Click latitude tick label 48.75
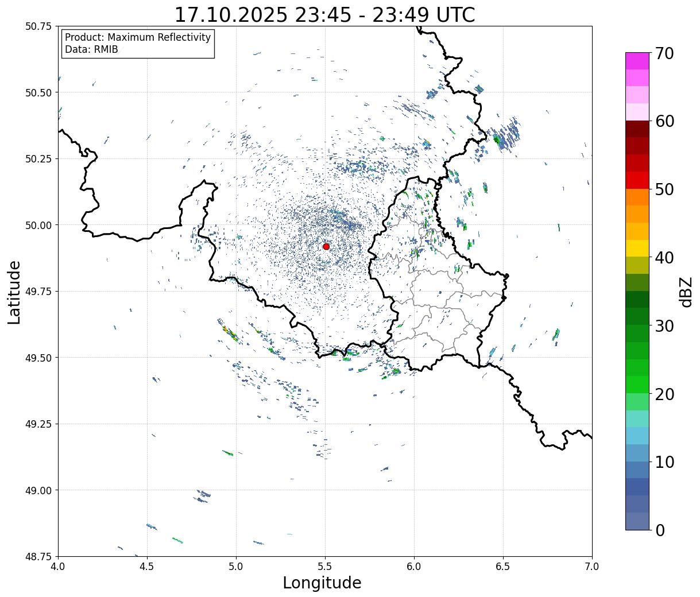Image resolution: width=700 pixels, height=597 pixels. (x=40, y=556)
